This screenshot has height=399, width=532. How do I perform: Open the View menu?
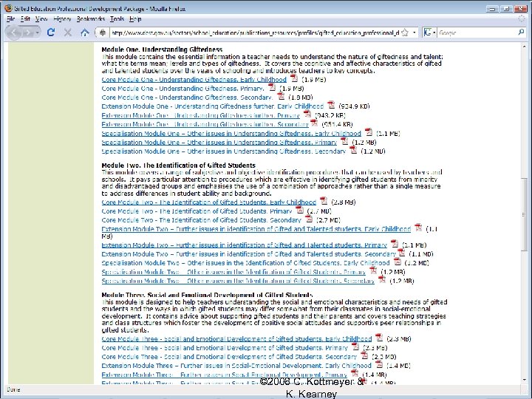point(41,19)
